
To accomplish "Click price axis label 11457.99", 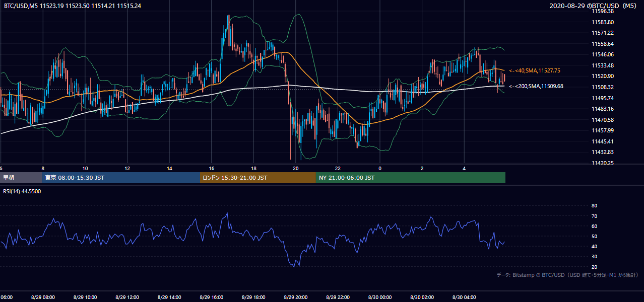I will click(603, 130).
